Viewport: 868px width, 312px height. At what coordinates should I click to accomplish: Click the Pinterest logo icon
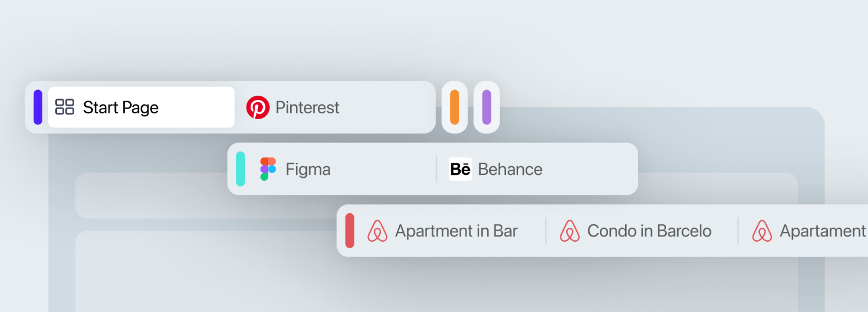[258, 107]
